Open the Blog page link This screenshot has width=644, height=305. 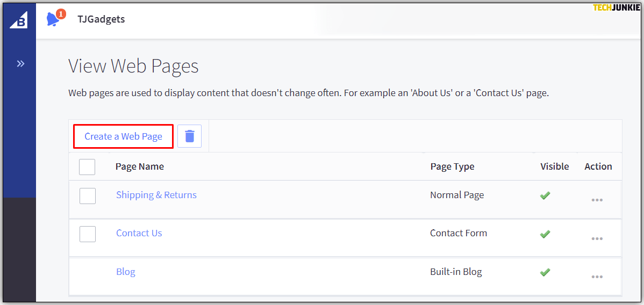pos(126,272)
